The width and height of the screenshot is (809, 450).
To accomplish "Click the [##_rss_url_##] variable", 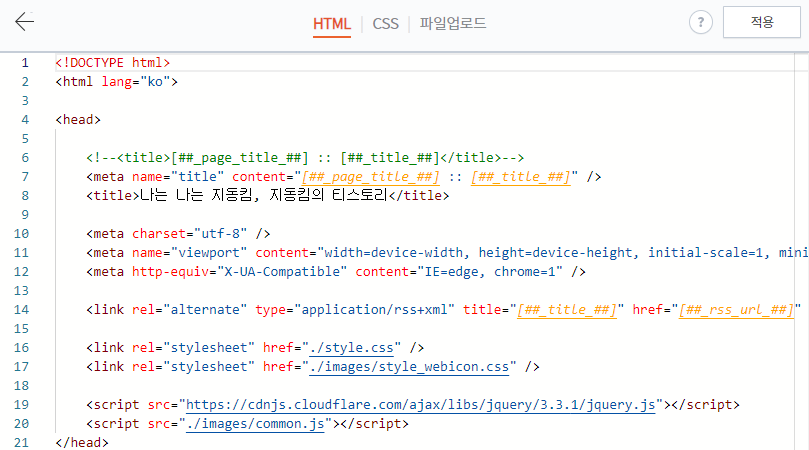I will 736,310.
